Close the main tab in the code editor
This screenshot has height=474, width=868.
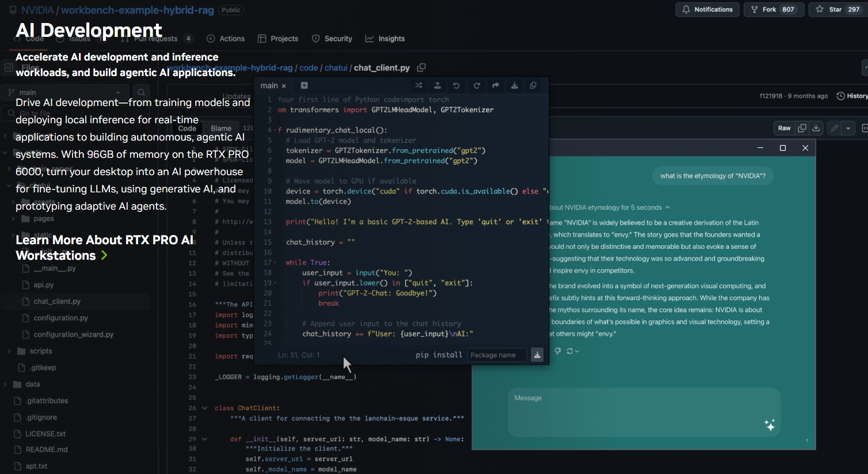point(284,86)
